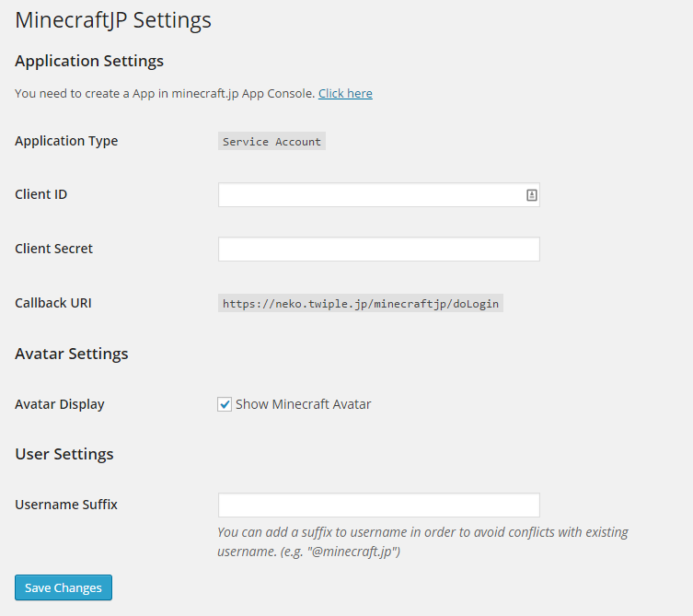Click the "MinecraftJP Settings" page title
The image size is (693, 616).
click(113, 19)
